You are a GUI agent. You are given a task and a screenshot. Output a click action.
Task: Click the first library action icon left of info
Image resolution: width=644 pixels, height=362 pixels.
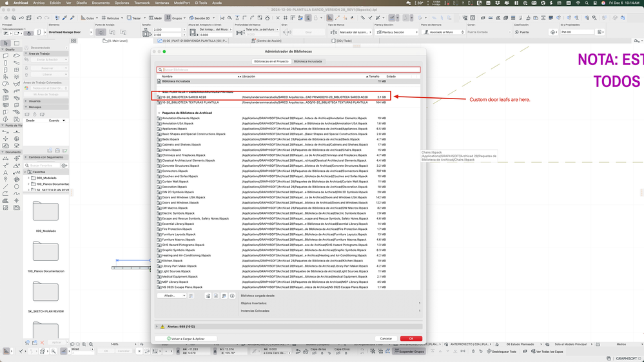point(208,296)
